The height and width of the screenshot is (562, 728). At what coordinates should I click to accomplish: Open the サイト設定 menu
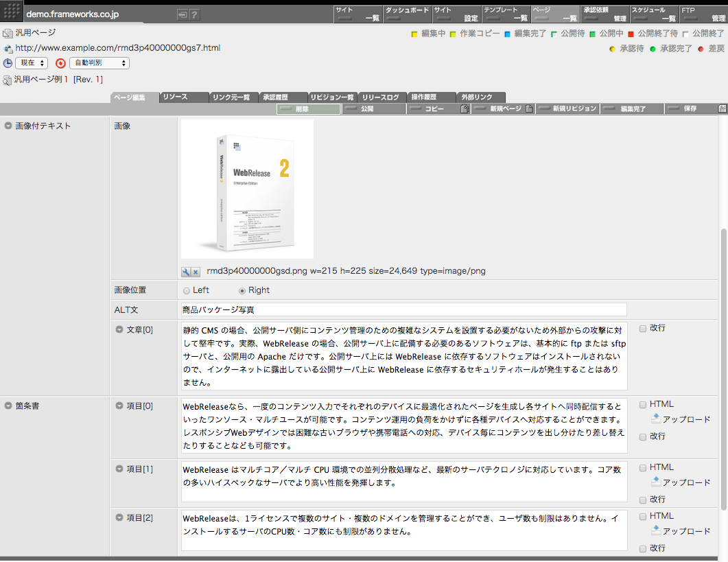pyautogui.click(x=457, y=14)
